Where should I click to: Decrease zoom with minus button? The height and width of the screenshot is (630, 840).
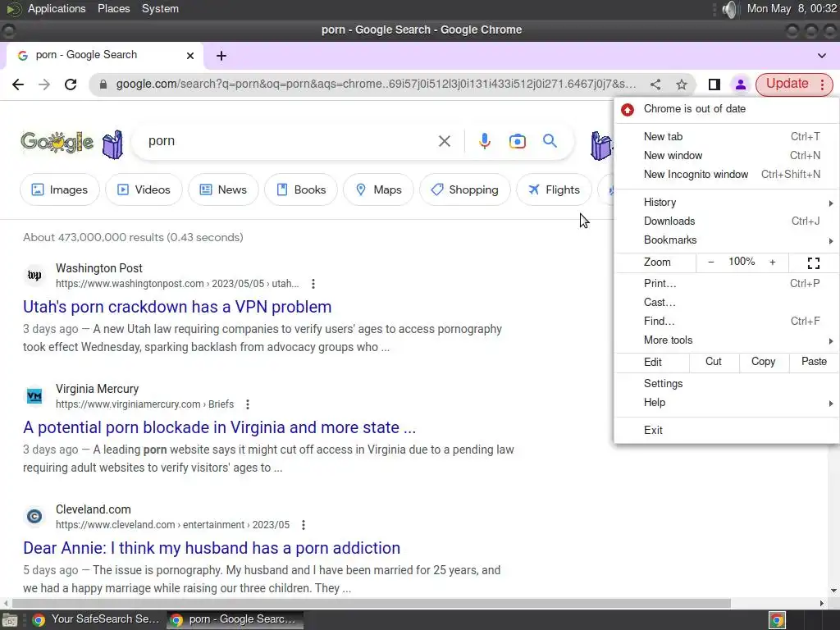click(711, 262)
